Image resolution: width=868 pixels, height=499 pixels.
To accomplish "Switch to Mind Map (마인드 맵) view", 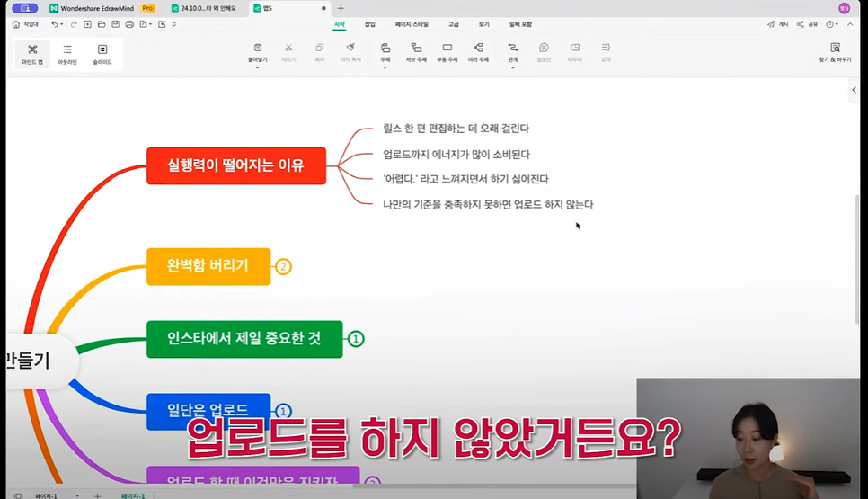I will tap(32, 54).
